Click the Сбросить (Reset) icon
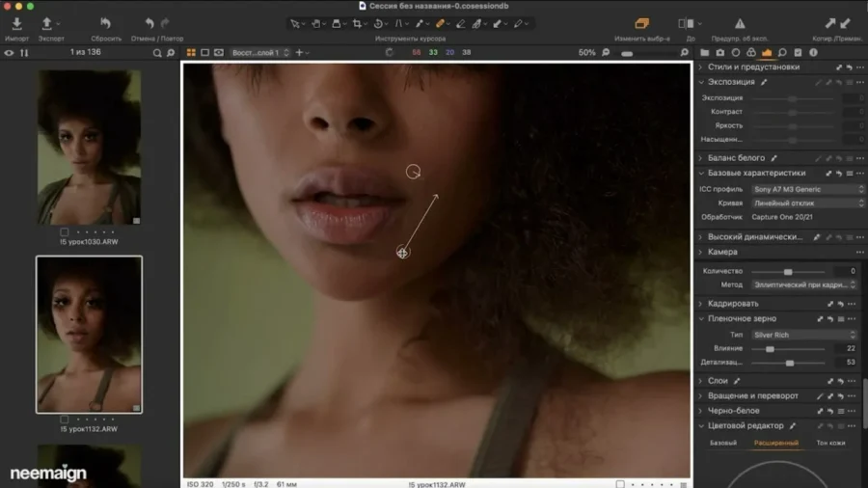 pyautogui.click(x=105, y=23)
